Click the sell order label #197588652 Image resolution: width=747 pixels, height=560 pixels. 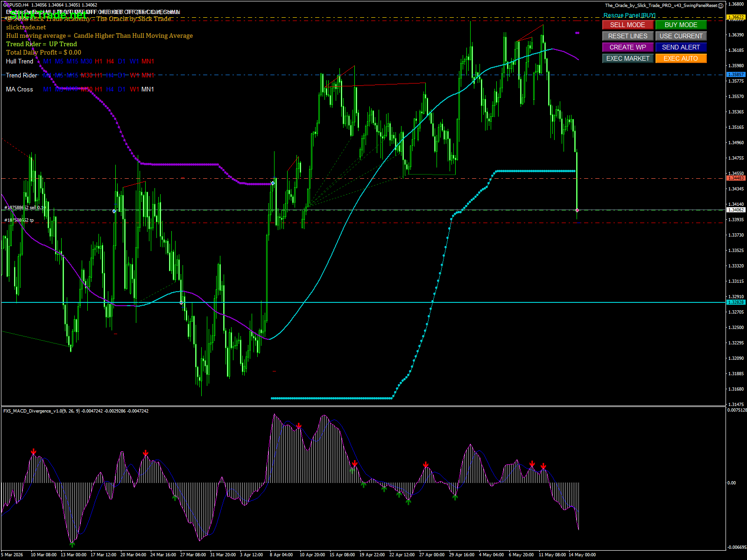click(24, 208)
